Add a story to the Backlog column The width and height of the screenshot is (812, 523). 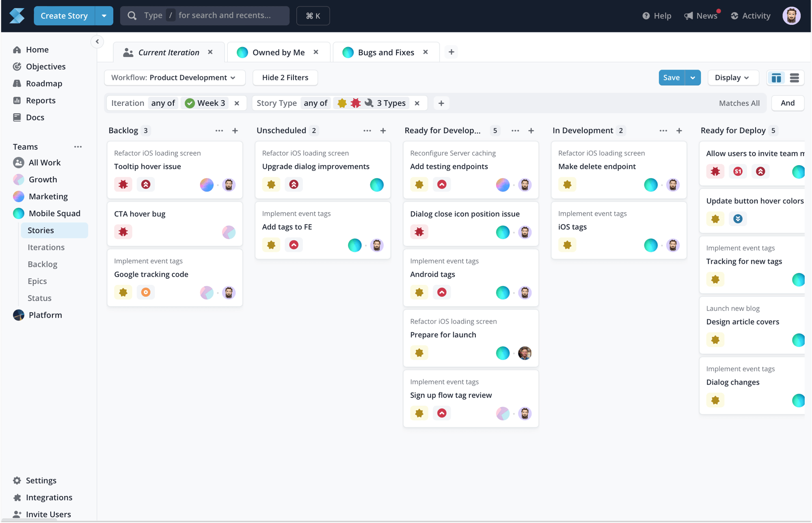pos(235,131)
